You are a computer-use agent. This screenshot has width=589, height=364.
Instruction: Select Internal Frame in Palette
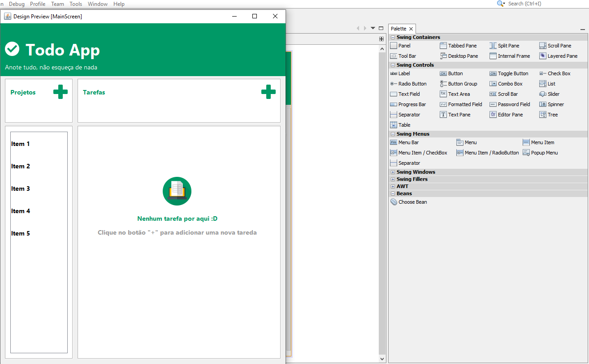pos(510,56)
